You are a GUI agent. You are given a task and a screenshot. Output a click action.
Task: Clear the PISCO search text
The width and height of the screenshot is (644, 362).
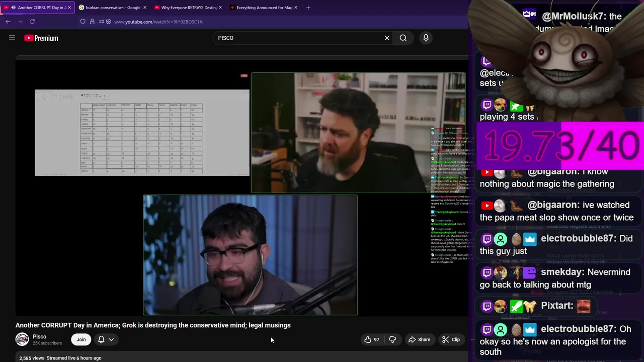[x=387, y=38]
